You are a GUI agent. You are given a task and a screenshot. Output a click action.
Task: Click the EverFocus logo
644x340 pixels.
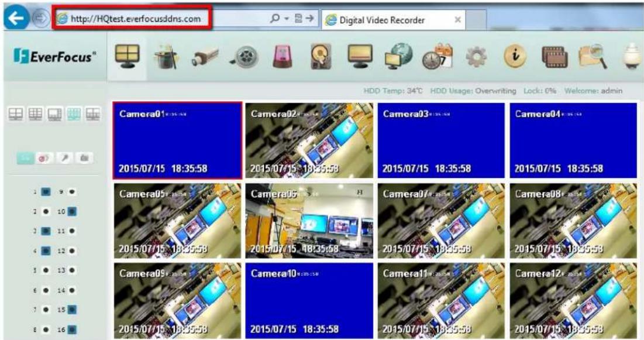[x=54, y=56]
